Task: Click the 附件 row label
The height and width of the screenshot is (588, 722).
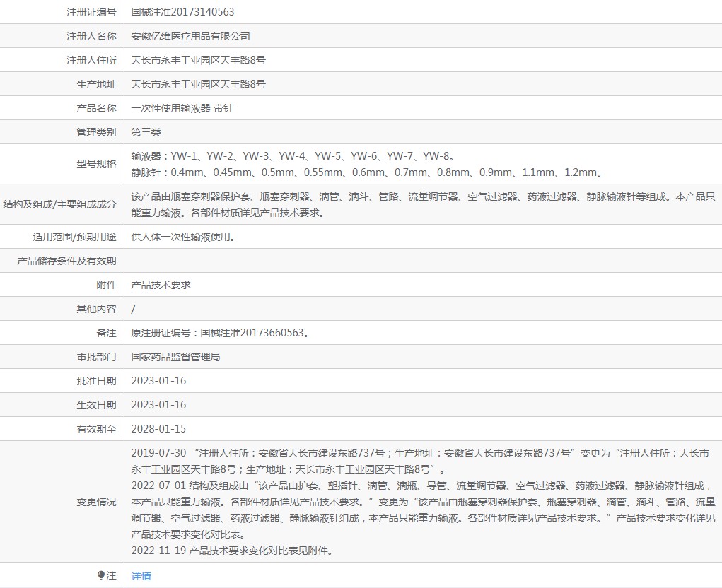Action: 106,285
